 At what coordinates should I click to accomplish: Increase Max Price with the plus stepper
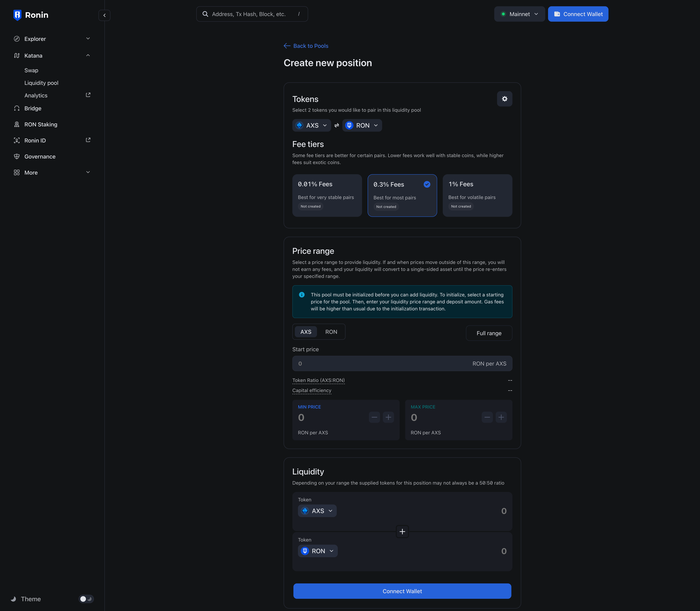(x=501, y=417)
